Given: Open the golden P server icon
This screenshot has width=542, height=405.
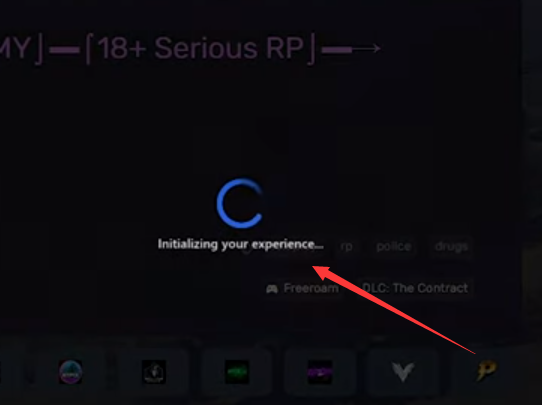Looking at the screenshot, I should click(487, 371).
